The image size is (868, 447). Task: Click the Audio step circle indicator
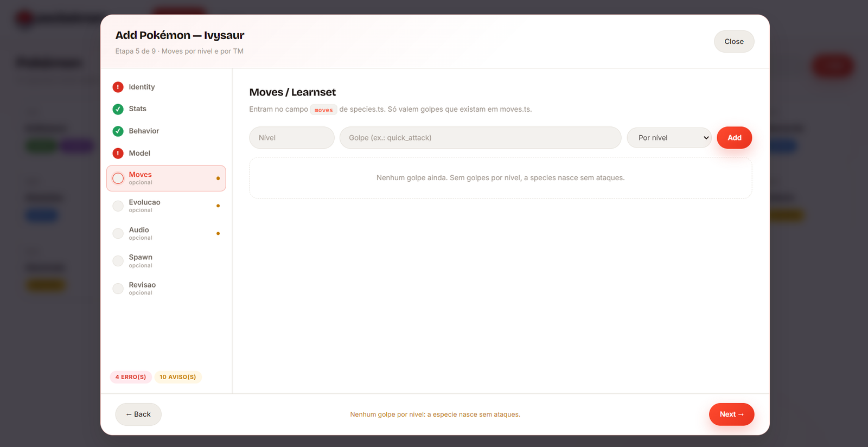[118, 234]
